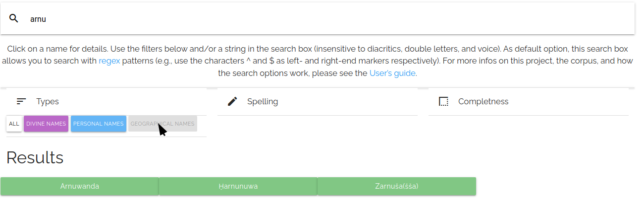Viewport: 644px width, 213px height.
Task: Open the User's guide link
Action: [x=392, y=73]
